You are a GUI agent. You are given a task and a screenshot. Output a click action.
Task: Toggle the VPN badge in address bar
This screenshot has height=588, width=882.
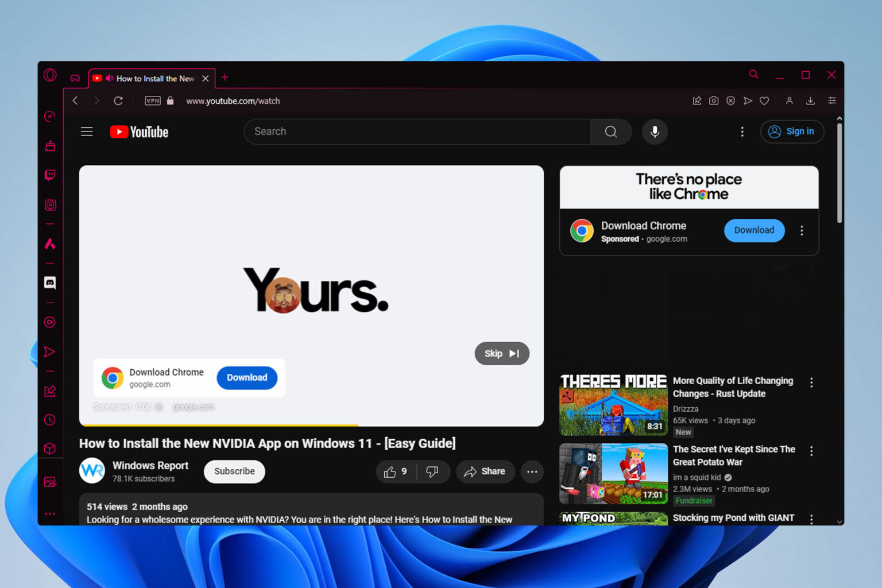(x=153, y=100)
